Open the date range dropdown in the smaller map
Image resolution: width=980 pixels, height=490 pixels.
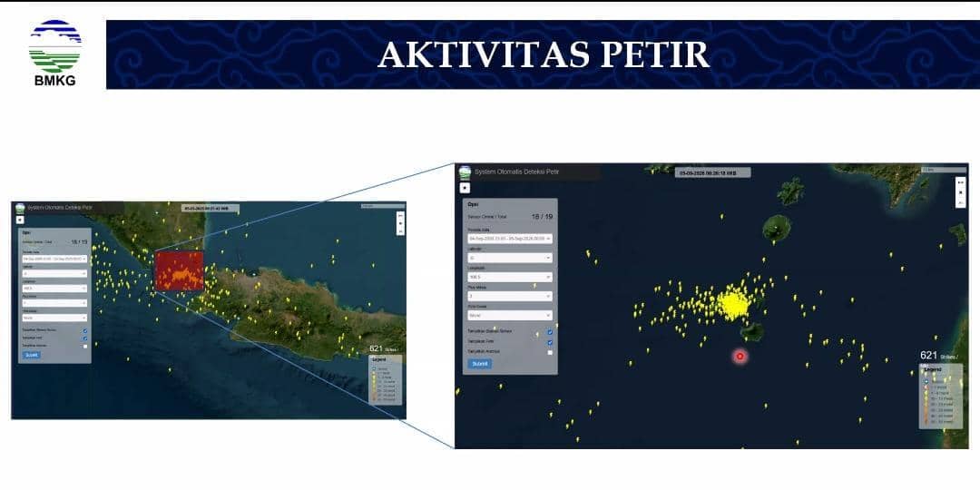(x=54, y=258)
